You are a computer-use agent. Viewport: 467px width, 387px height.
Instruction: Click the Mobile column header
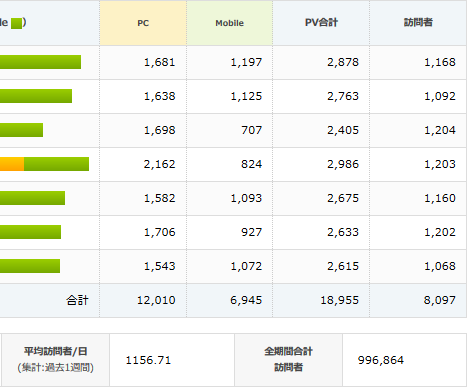(229, 23)
